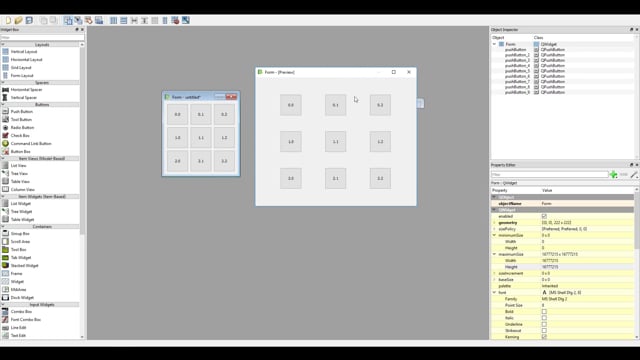Pick Tab Widget in Widget Box
This screenshot has height=360, width=640.
point(21,258)
